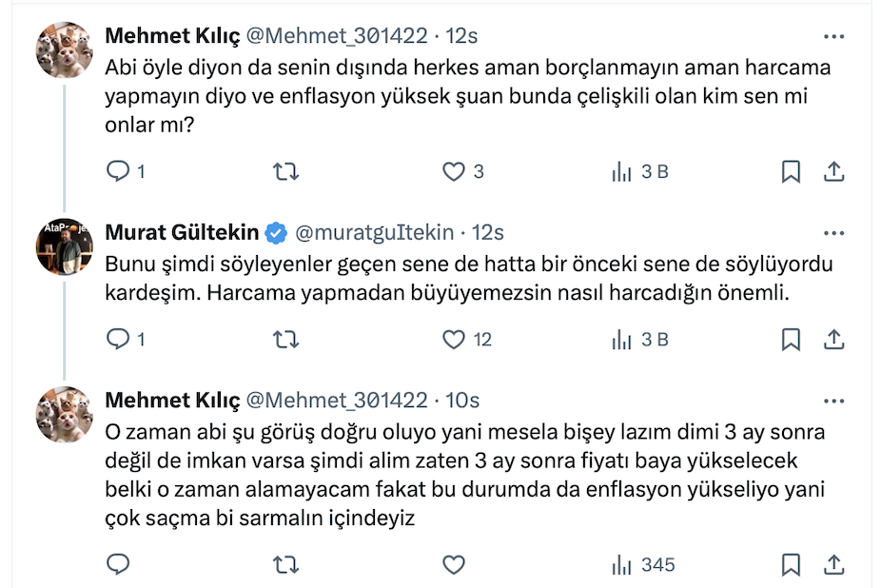This screenshot has width=881, height=588.
Task: Like Murat Gültekin's tweet with 12 likes
Action: point(454,339)
